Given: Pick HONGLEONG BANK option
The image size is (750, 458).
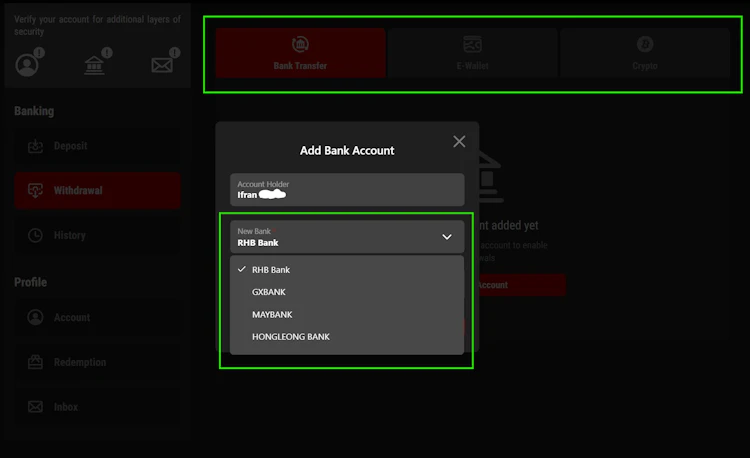Looking at the screenshot, I should (347, 337).
